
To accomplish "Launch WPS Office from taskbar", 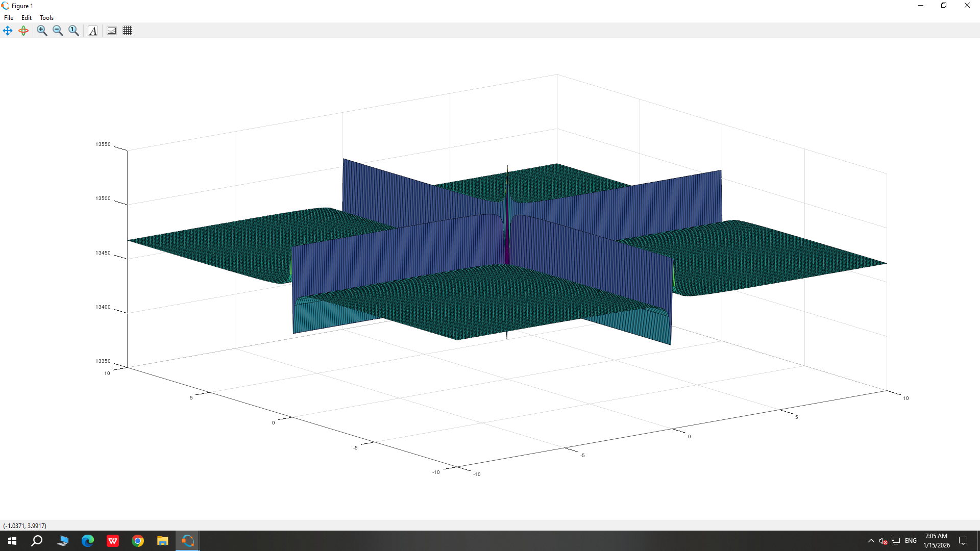I will [x=113, y=541].
